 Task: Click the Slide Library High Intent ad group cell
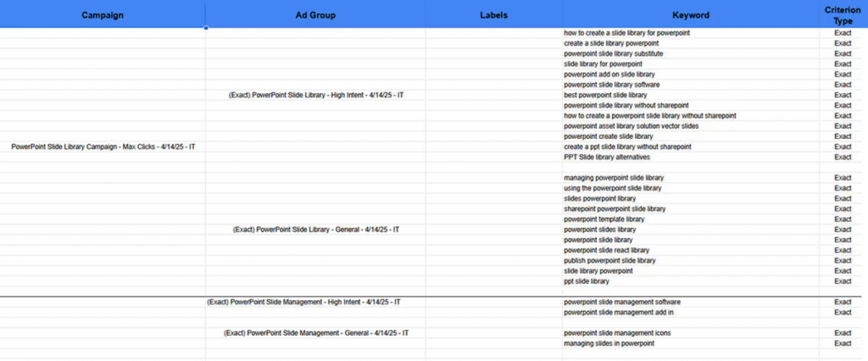tap(316, 95)
